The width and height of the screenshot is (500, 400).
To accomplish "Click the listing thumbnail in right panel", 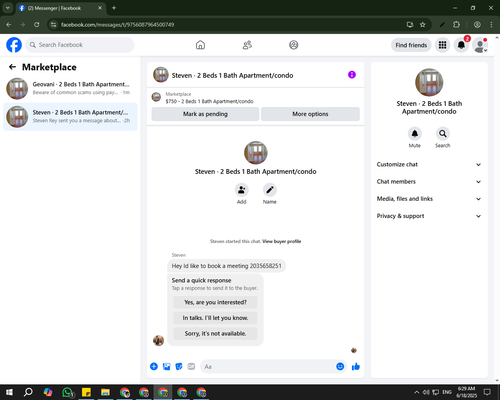I will (429, 82).
